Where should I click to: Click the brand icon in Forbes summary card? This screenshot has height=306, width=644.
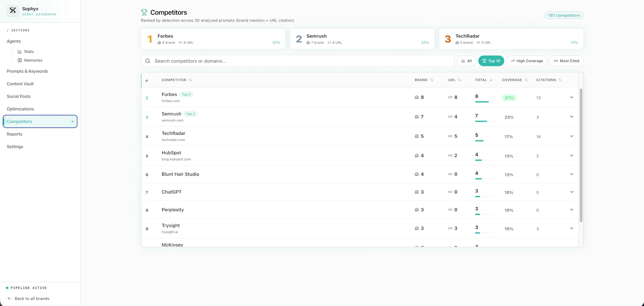[159, 43]
